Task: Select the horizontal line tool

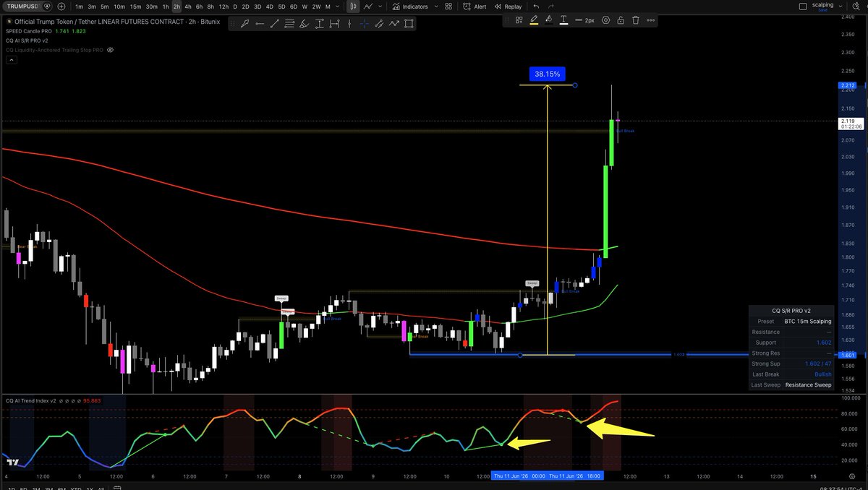Action: 260,23
